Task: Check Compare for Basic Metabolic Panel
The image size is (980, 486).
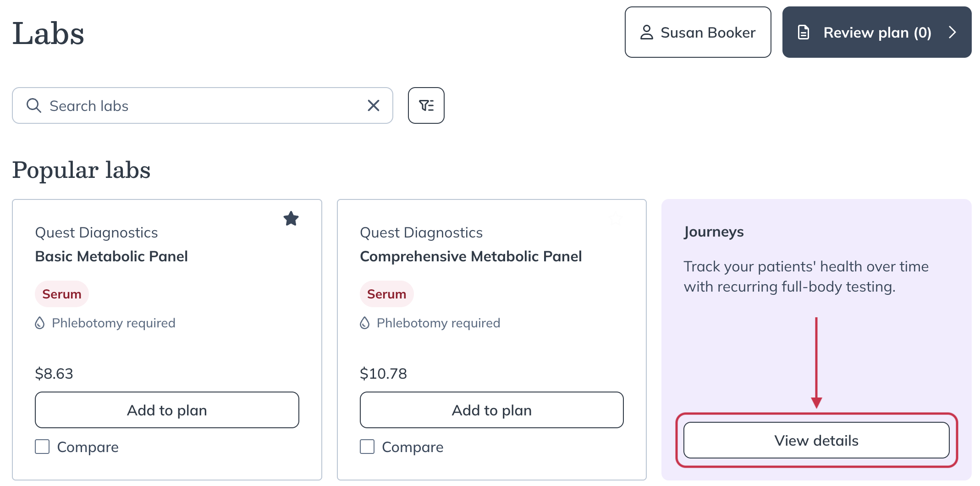Action: click(42, 447)
